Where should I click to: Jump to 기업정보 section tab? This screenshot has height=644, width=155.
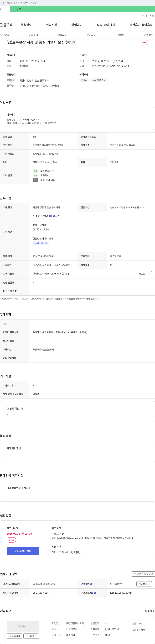tap(149, 35)
